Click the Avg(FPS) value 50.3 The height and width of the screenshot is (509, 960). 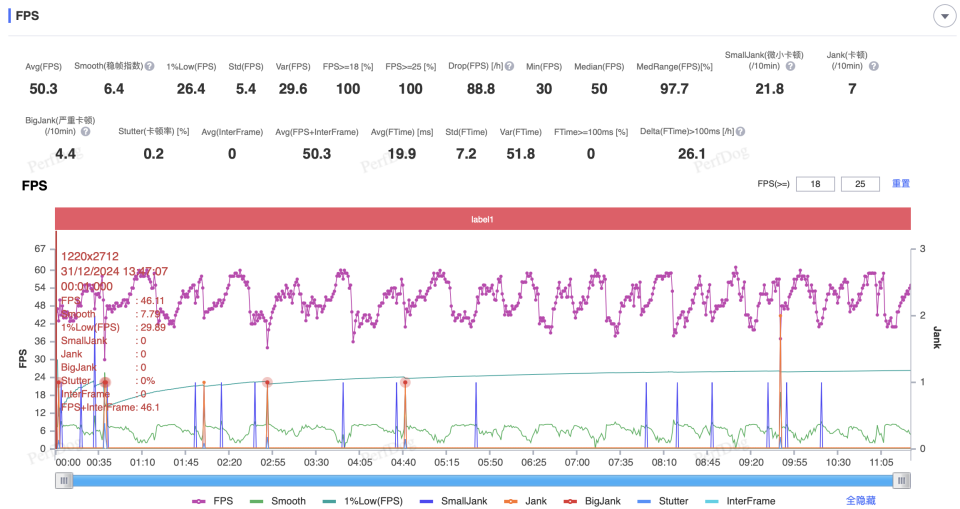click(x=43, y=89)
